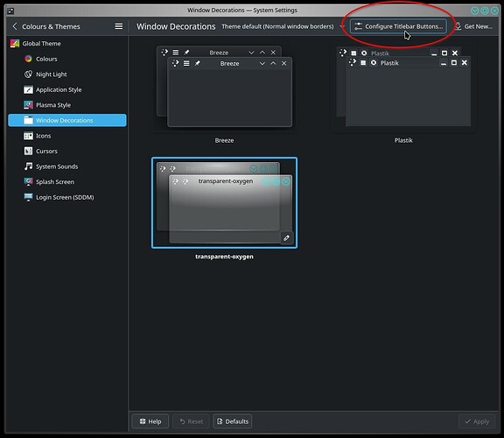Open Help at the bottom

click(x=150, y=421)
